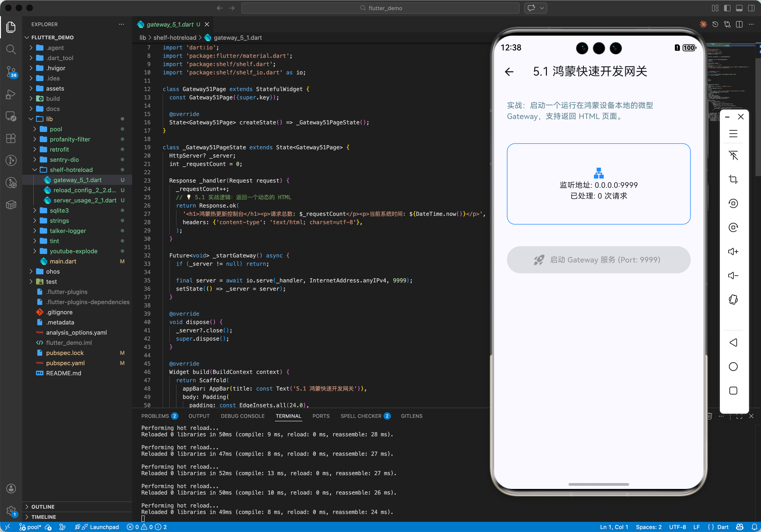The image size is (761, 532).
Task: Switch to the PROBLEMS tab
Action: pyautogui.click(x=155, y=416)
